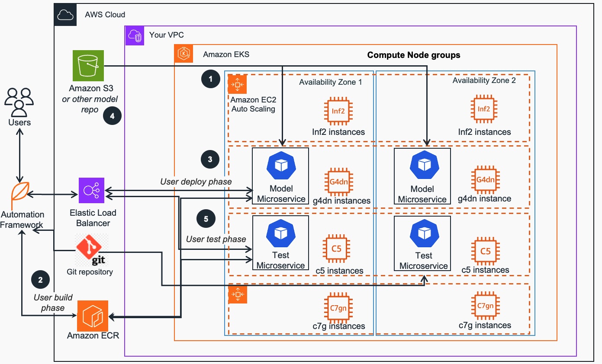The image size is (602, 364).
Task: Click the git logo icon
Action: pos(91,250)
